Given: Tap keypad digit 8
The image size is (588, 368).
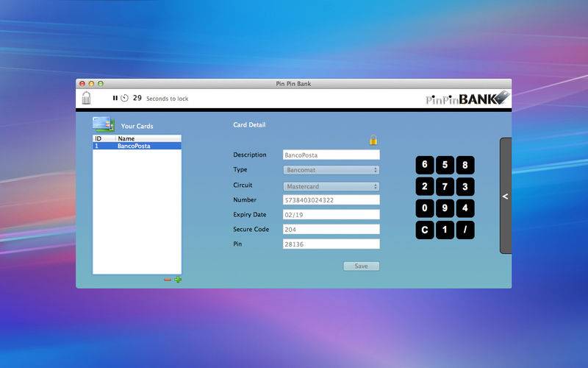Looking at the screenshot, I should (465, 165).
